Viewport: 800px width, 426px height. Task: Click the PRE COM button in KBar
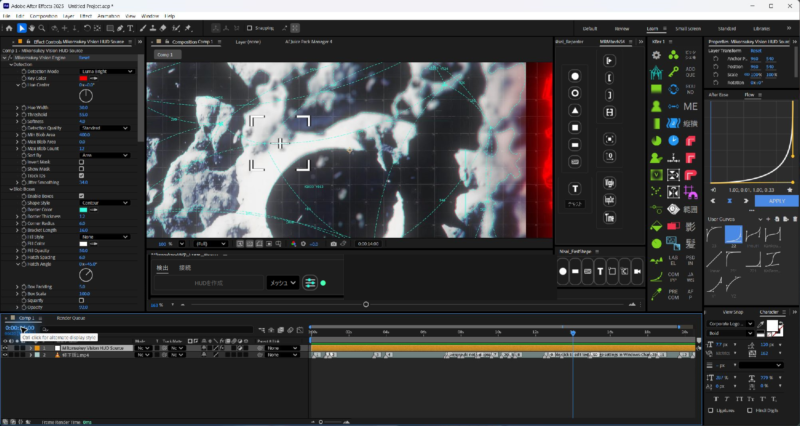coord(673,294)
